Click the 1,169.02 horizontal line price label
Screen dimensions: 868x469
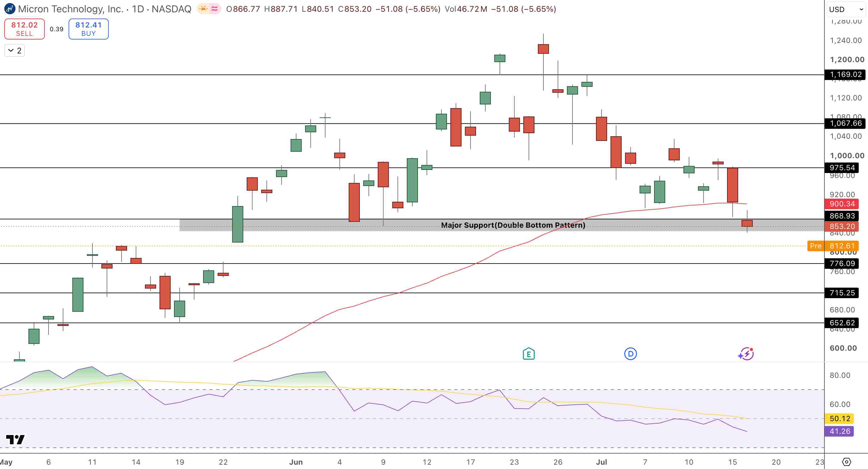click(845, 74)
